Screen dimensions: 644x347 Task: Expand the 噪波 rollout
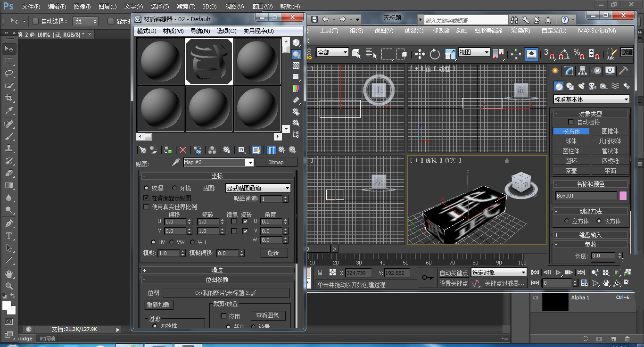[x=217, y=270]
